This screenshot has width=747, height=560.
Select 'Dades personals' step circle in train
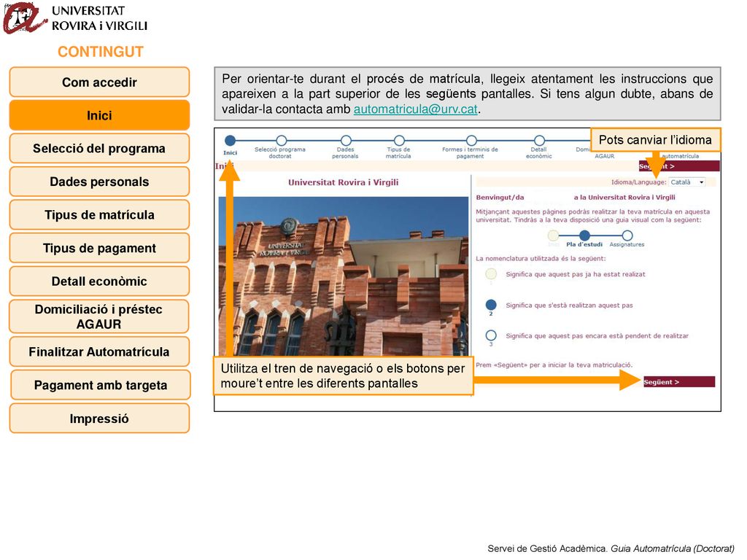coord(347,140)
